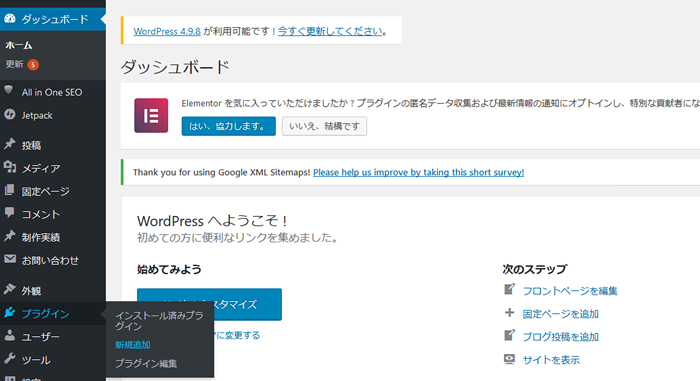The height and width of the screenshot is (381, 700).
Task: Click the comment bubble icon beside コメント
Action: pyautogui.click(x=9, y=213)
